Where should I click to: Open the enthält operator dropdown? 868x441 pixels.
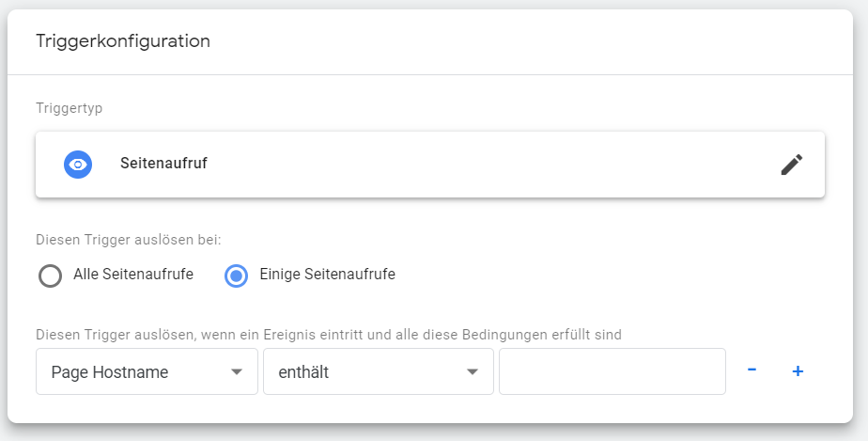pyautogui.click(x=378, y=371)
